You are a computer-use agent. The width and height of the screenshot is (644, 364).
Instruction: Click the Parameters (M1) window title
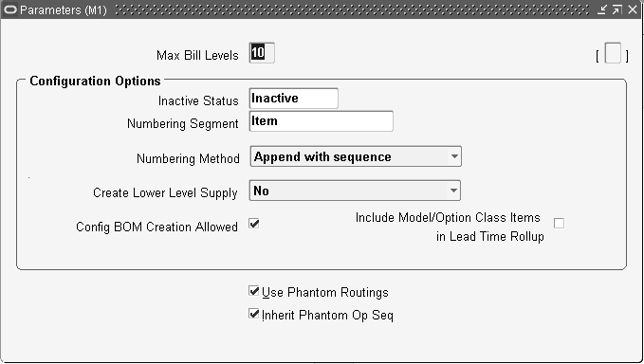(64, 9)
